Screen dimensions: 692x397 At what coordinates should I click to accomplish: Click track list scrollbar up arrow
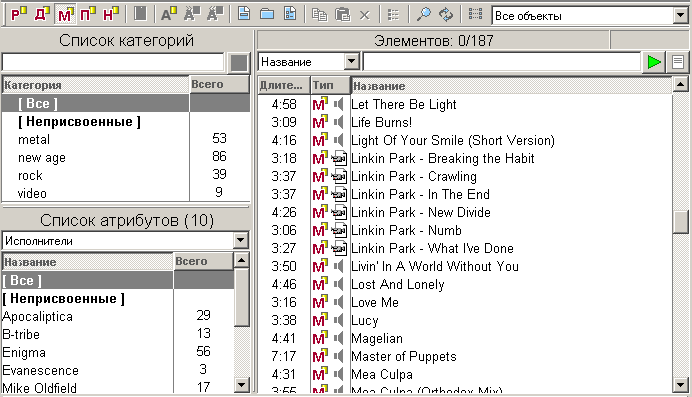(680, 84)
